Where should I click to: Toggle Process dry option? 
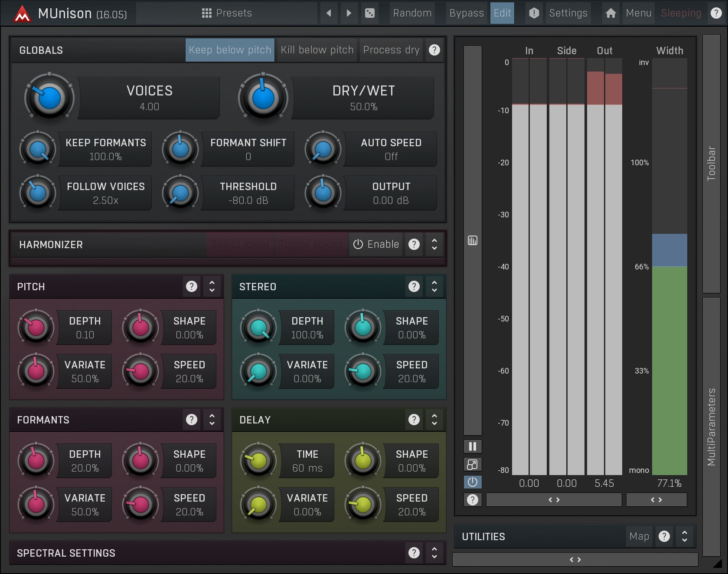391,50
